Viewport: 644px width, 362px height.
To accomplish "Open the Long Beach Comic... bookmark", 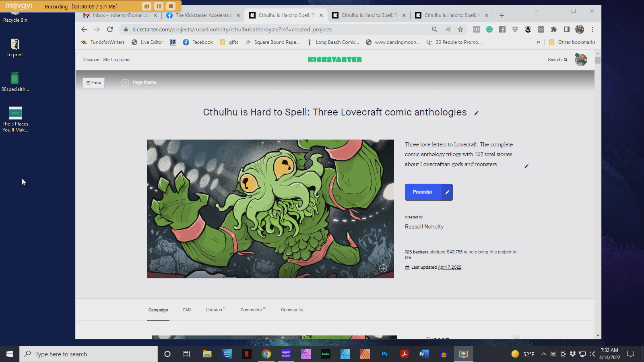I will click(x=333, y=42).
